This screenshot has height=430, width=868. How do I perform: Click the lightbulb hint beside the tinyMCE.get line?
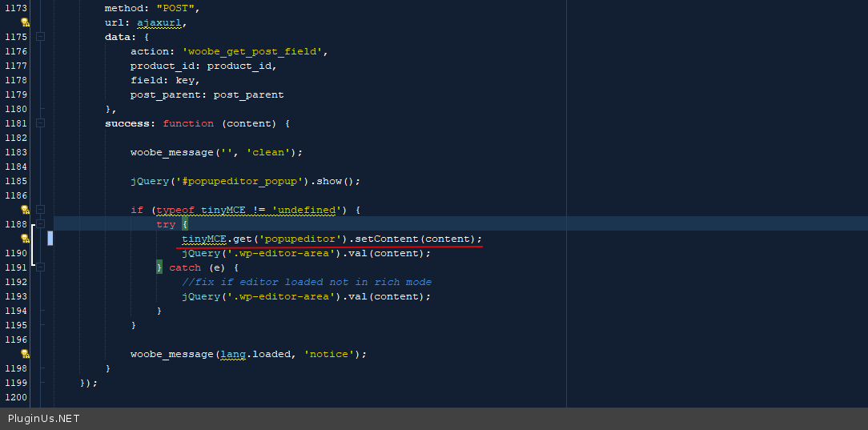25,239
